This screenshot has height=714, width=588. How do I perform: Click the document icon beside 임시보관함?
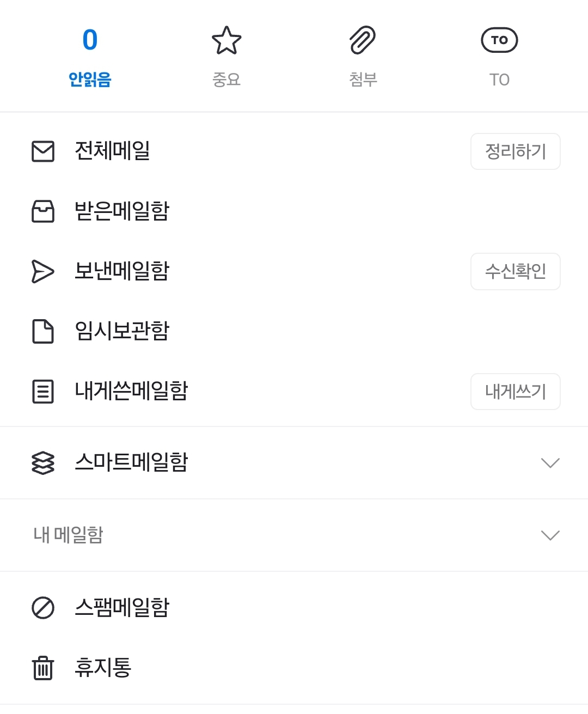coord(43,331)
